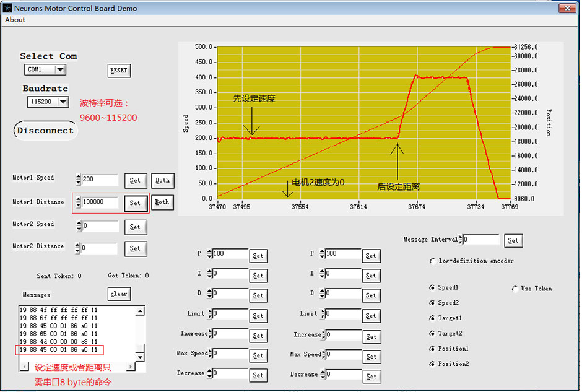Click the Messages list scroll-up arrow
The height and width of the screenshot is (392, 582).
[x=140, y=311]
